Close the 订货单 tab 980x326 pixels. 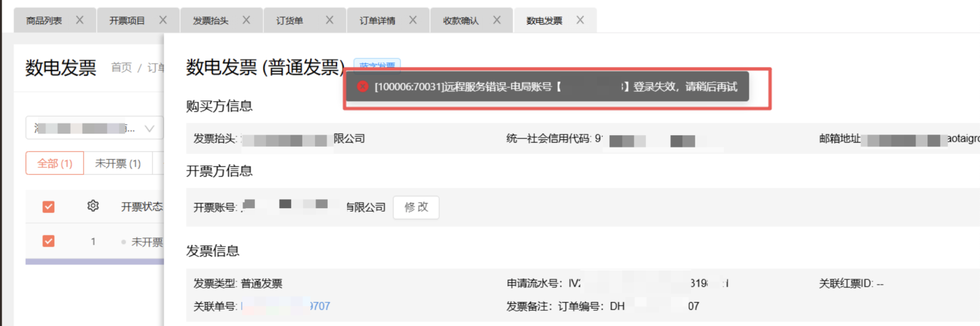330,20
